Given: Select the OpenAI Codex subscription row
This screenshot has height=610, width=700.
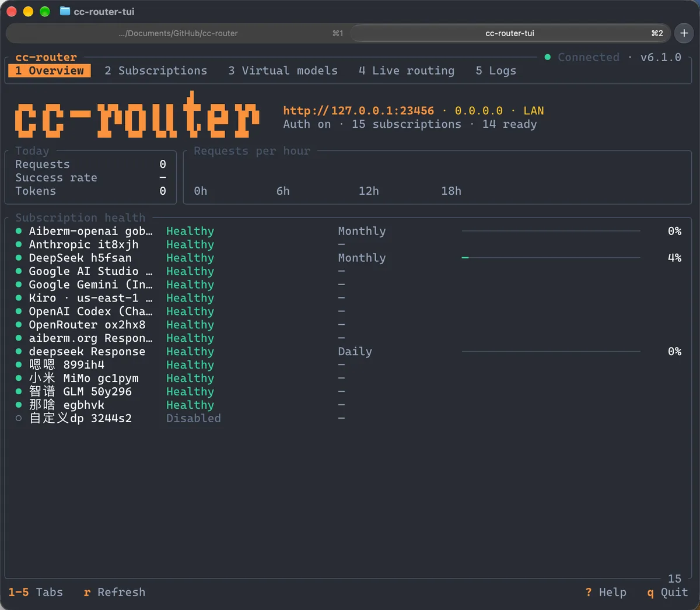Looking at the screenshot, I should tap(348, 311).
